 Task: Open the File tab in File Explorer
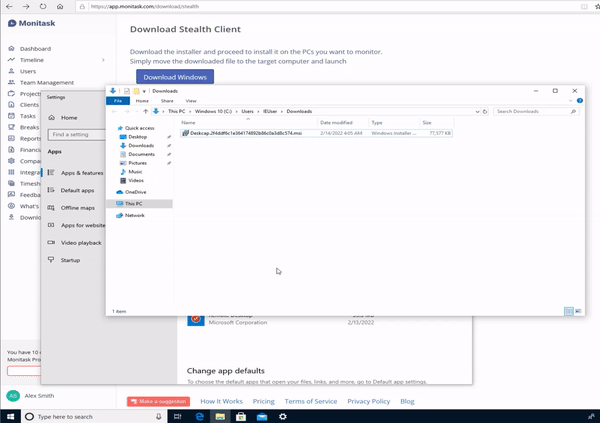click(x=118, y=101)
